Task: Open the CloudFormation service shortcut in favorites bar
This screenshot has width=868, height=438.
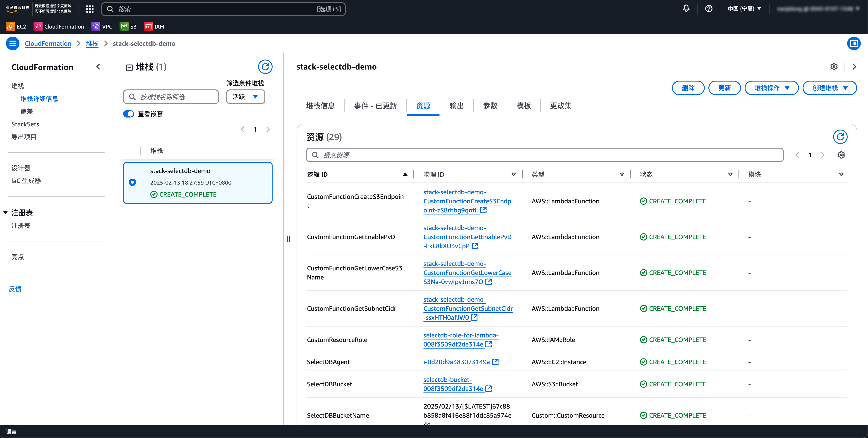Action: [x=59, y=27]
